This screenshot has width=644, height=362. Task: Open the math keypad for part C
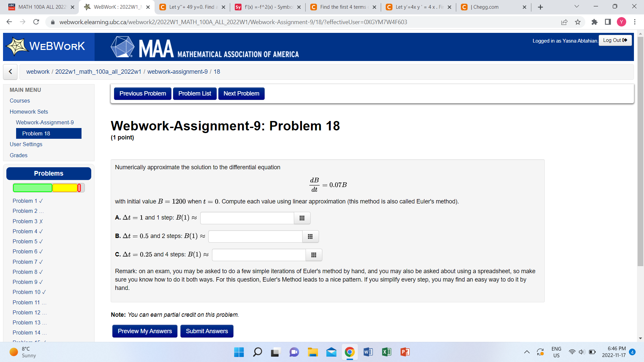coord(314,255)
